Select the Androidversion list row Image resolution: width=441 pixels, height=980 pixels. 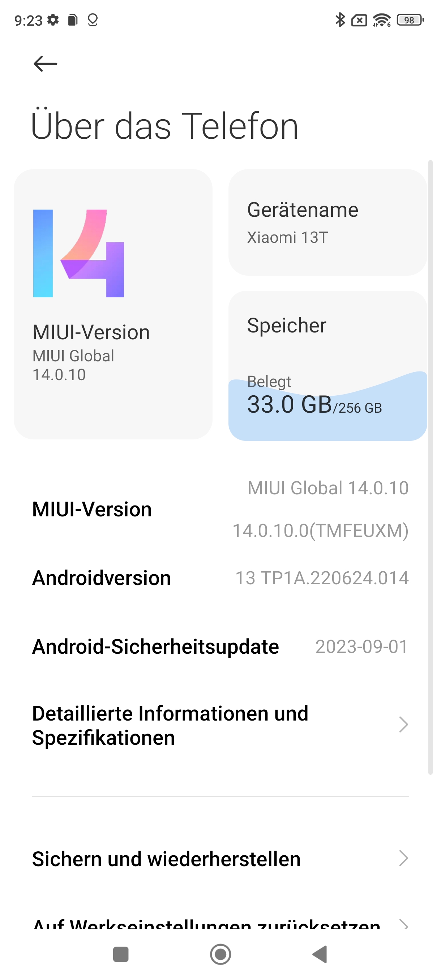tap(220, 578)
